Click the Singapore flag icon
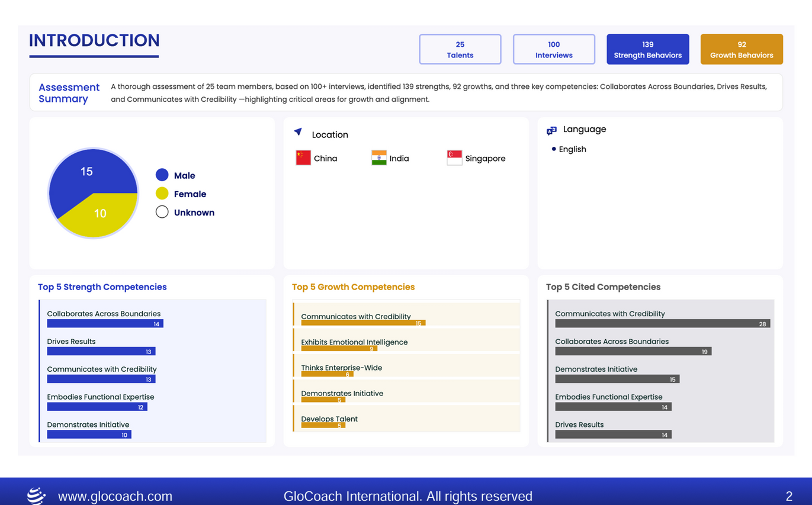This screenshot has width=812, height=505. point(454,158)
